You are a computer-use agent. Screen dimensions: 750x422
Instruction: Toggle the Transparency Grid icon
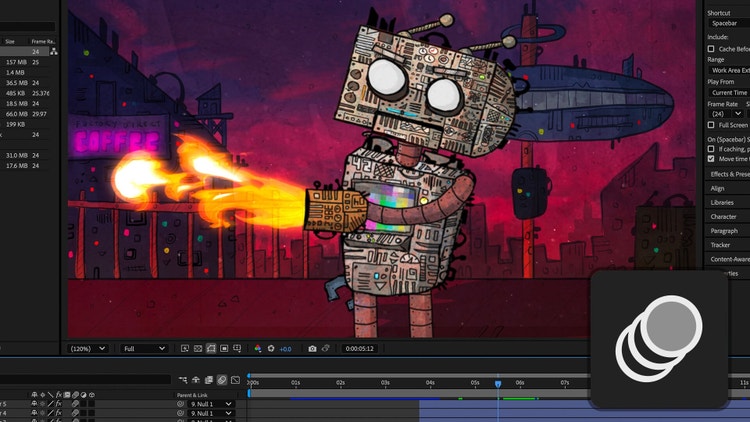(x=198, y=348)
